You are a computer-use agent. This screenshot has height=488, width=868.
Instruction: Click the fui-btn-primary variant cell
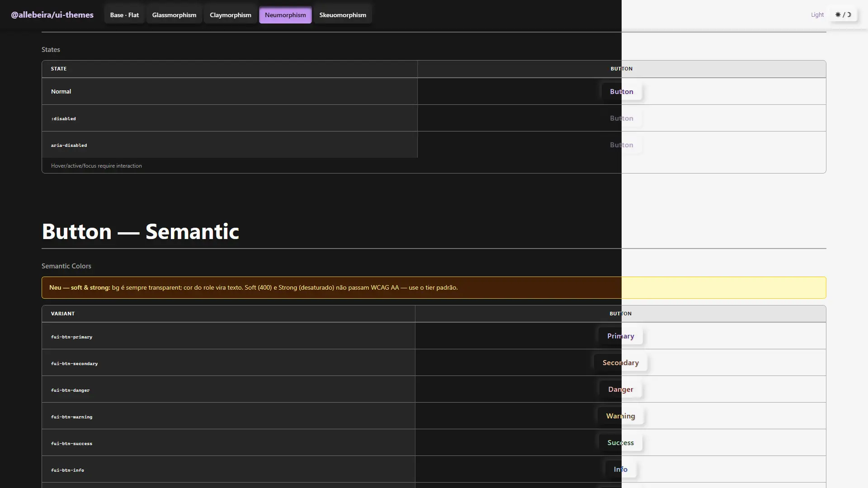pyautogui.click(x=228, y=336)
